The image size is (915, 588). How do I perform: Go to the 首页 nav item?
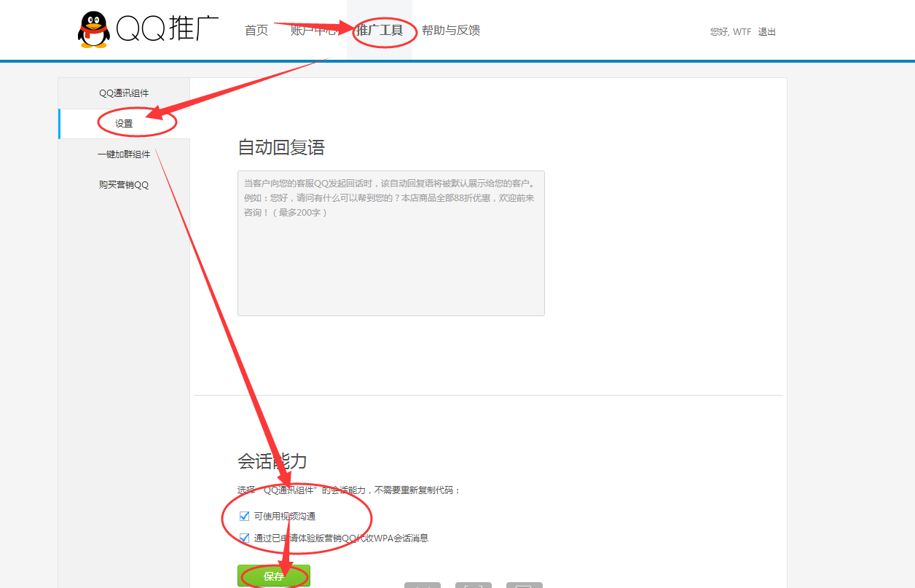pos(256,31)
